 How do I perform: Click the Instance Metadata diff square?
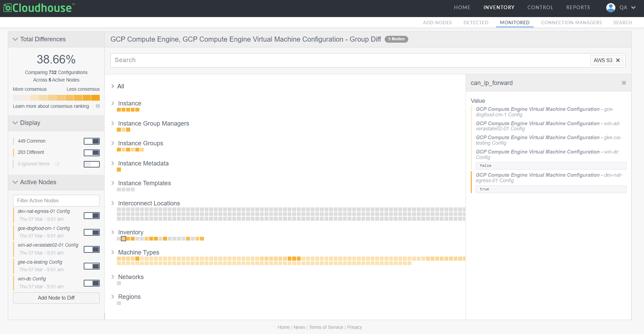(119, 170)
